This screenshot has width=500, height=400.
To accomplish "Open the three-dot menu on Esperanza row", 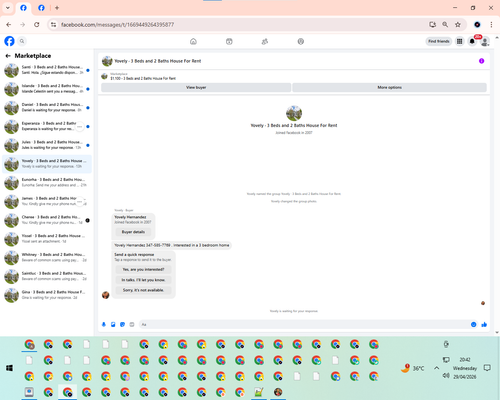I will 79,127.
